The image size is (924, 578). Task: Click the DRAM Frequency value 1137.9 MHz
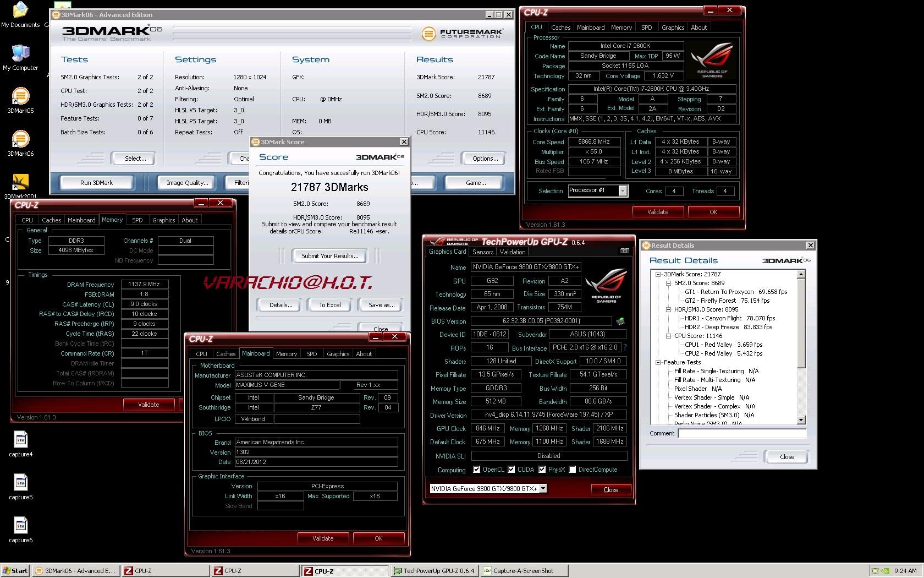[x=144, y=285]
